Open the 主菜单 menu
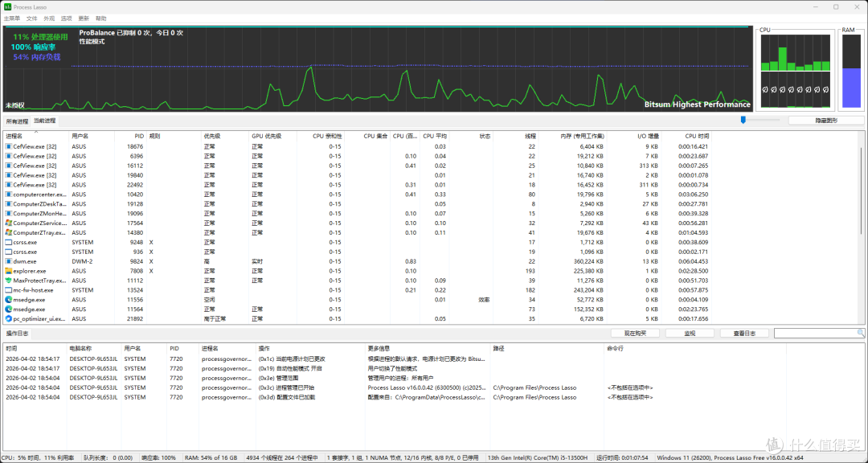 pos(11,18)
